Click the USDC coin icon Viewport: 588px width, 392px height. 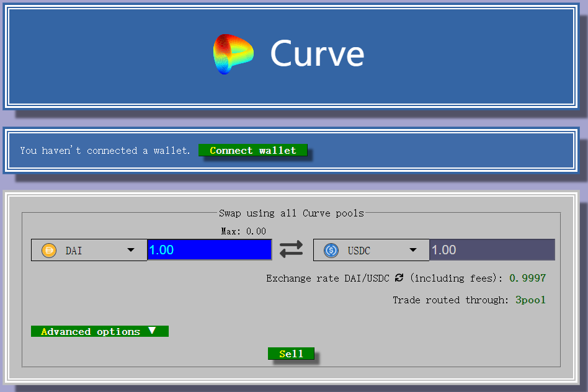(x=331, y=250)
